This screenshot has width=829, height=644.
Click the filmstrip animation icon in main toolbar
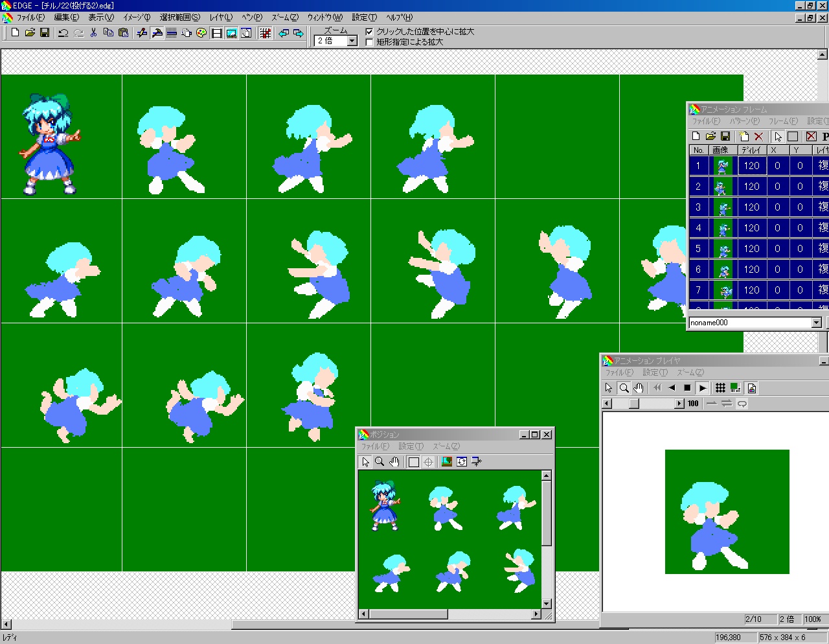pos(217,32)
